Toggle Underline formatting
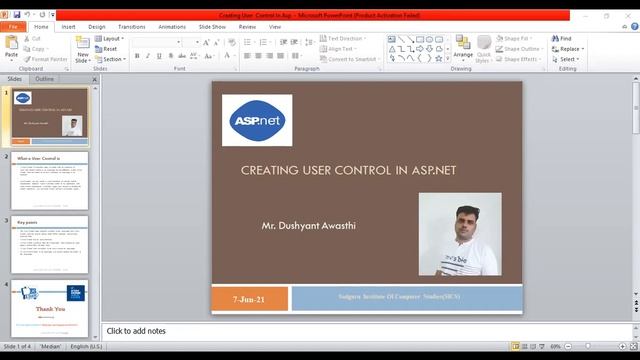 (x=159, y=56)
